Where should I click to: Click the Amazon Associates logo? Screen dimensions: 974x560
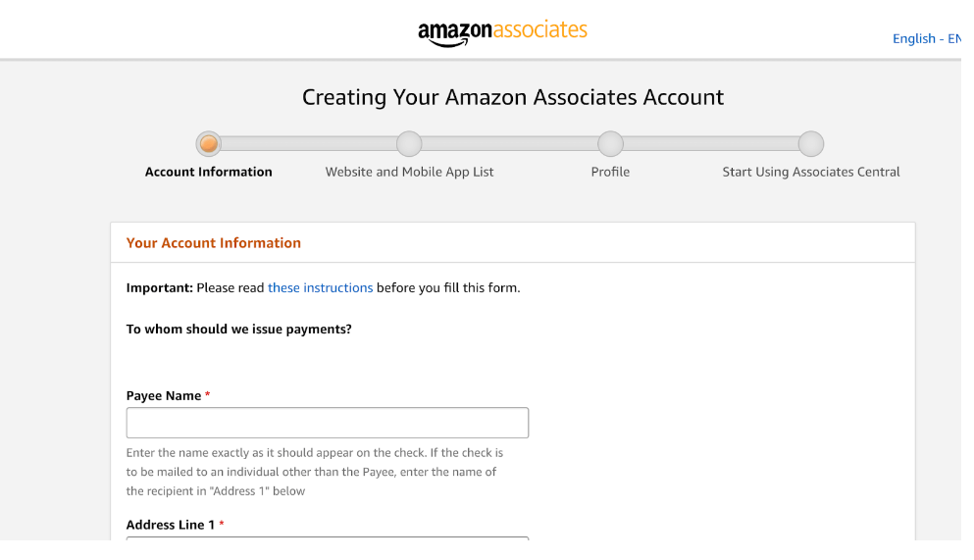(502, 32)
